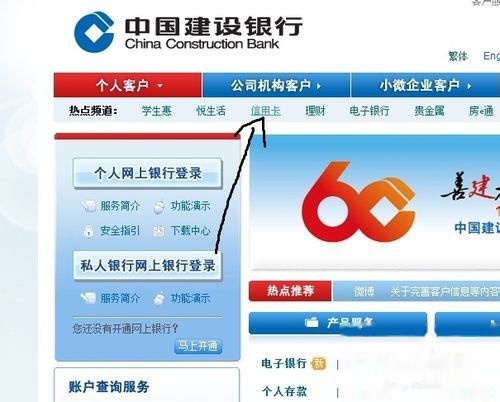The image size is (500, 402).
Task: Click the mouse icon beside the lower 功能演示
Action: 159,298
